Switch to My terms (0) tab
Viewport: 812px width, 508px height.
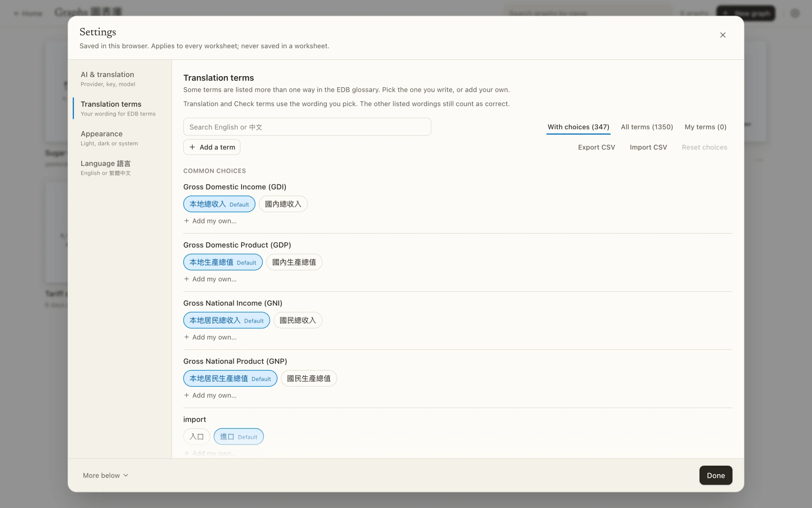click(705, 127)
